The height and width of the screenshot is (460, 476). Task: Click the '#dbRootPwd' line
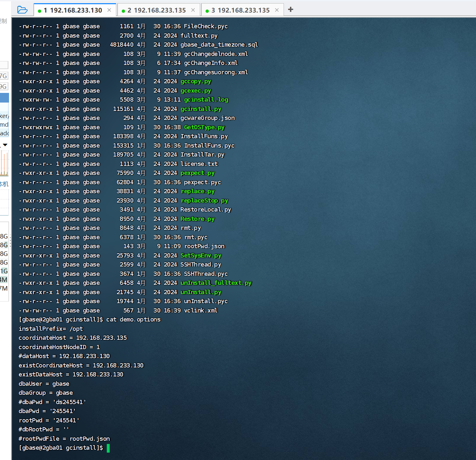pos(44,429)
